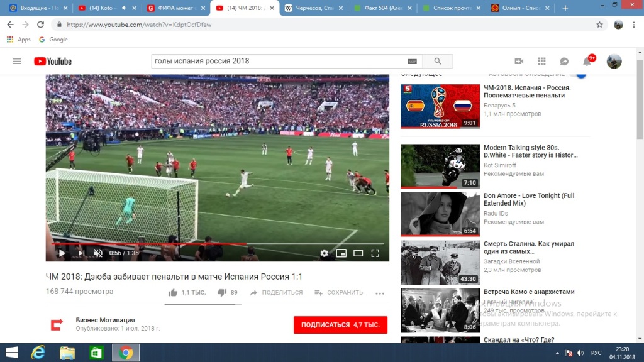644x362 pixels.
Task: Mute the audio-playing Кото tab
Action: click(x=124, y=8)
